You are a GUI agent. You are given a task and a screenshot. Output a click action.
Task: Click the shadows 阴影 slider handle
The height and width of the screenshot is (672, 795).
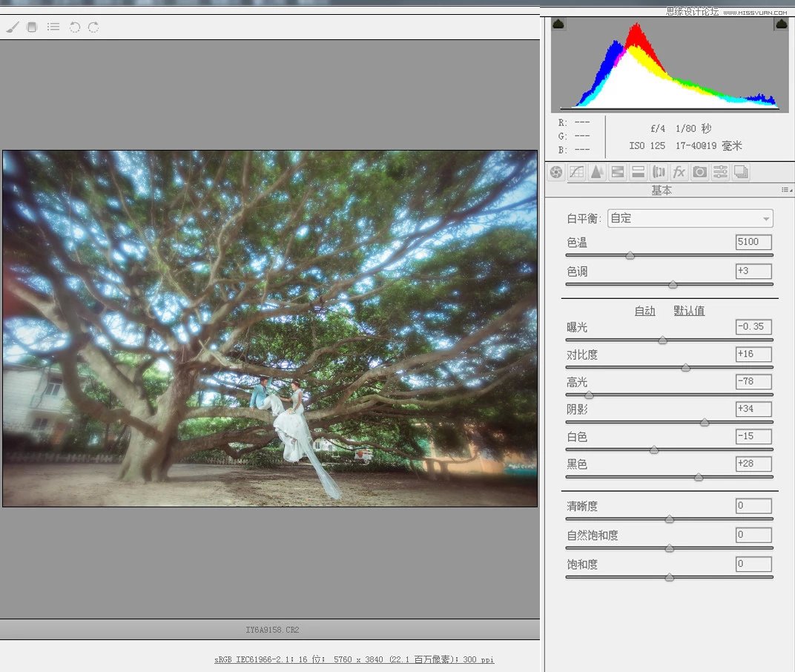[x=705, y=423]
